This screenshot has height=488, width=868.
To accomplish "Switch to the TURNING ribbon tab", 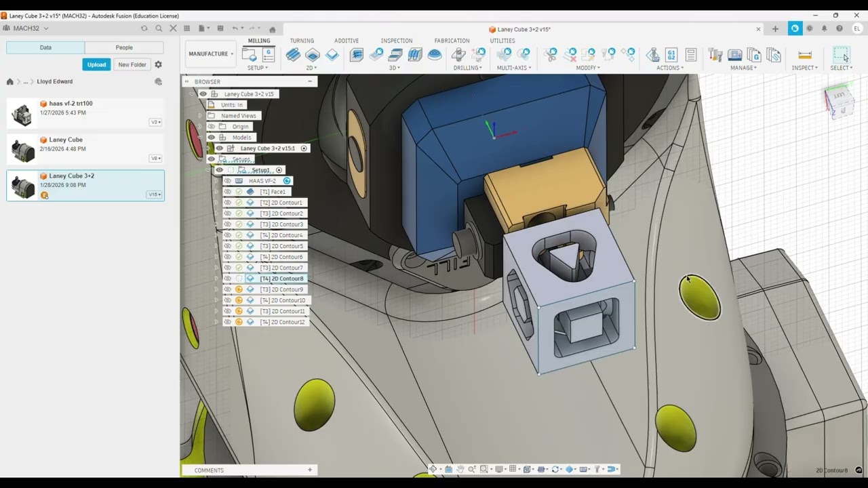I will pos(302,41).
